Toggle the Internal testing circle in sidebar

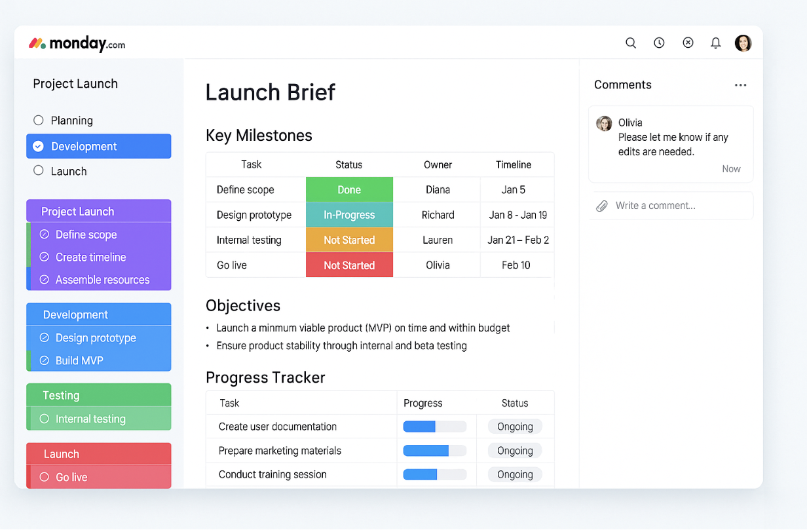click(x=45, y=419)
